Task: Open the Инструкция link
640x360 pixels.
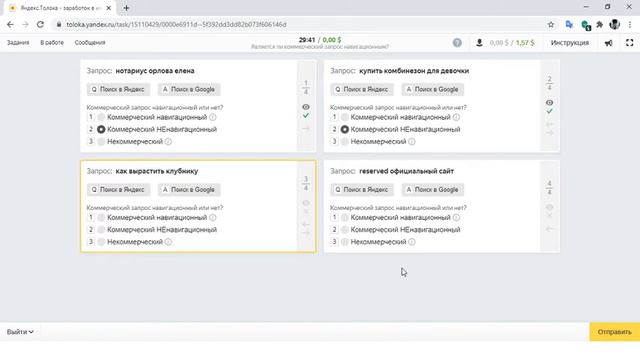Action: click(570, 42)
